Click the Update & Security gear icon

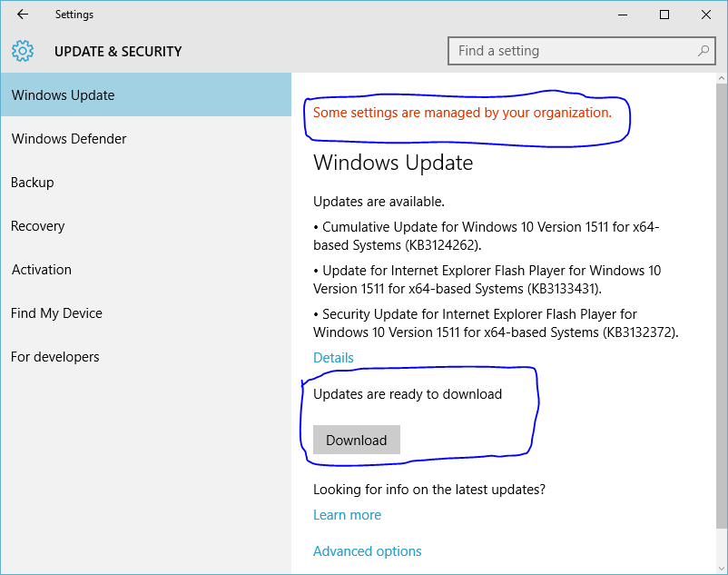click(23, 51)
